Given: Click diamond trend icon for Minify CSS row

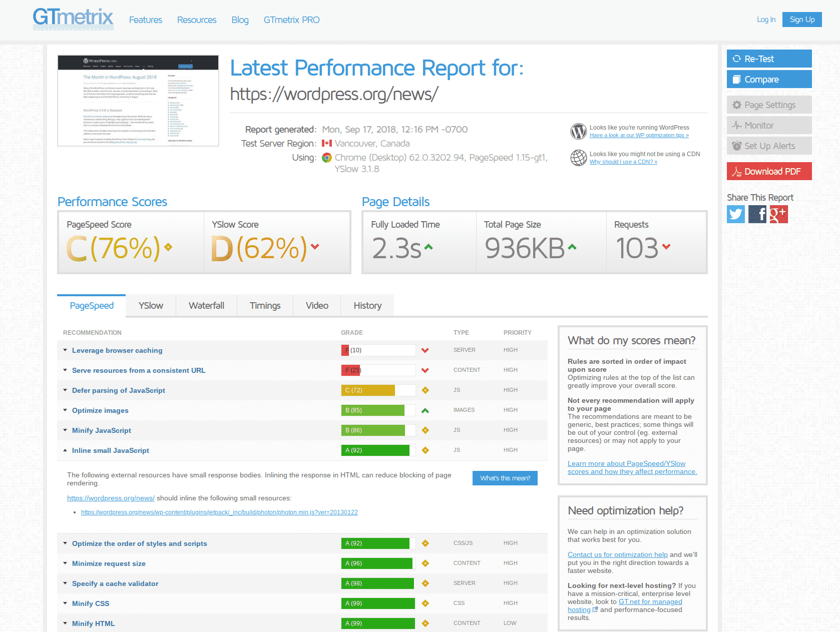Looking at the screenshot, I should click(x=425, y=603).
